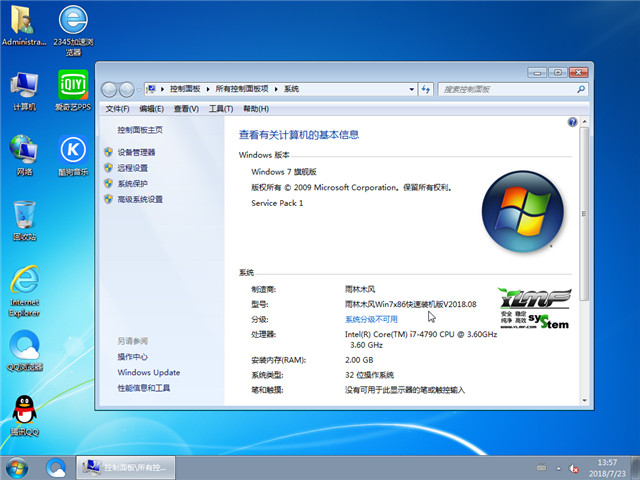
Task: Open the 帮助(H) menu
Action: click(x=256, y=109)
